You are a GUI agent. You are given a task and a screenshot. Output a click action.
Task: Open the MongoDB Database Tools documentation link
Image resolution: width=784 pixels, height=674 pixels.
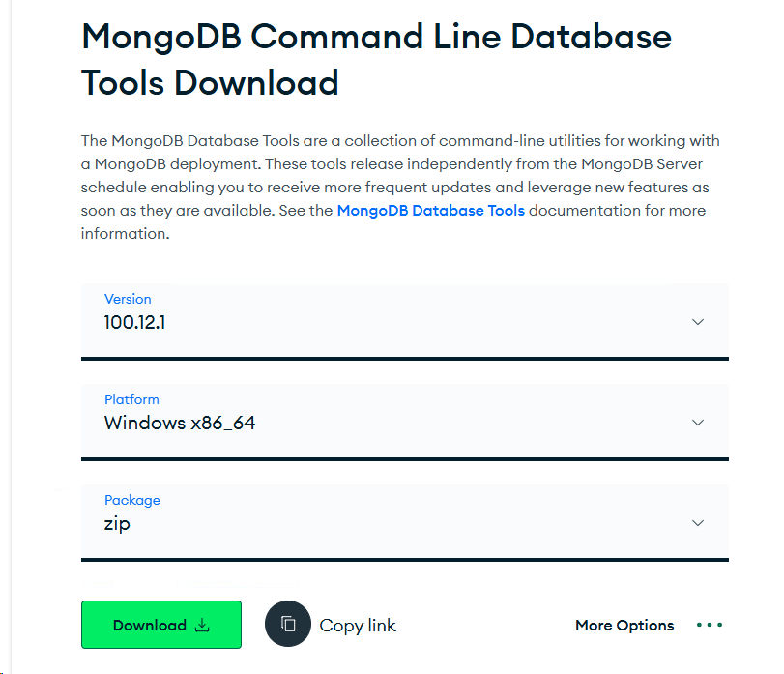point(430,211)
